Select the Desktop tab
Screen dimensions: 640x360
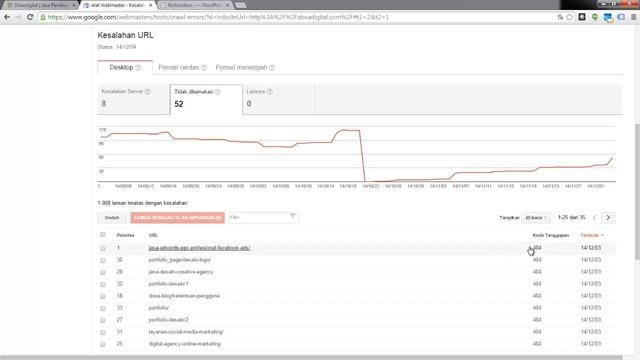125,67
